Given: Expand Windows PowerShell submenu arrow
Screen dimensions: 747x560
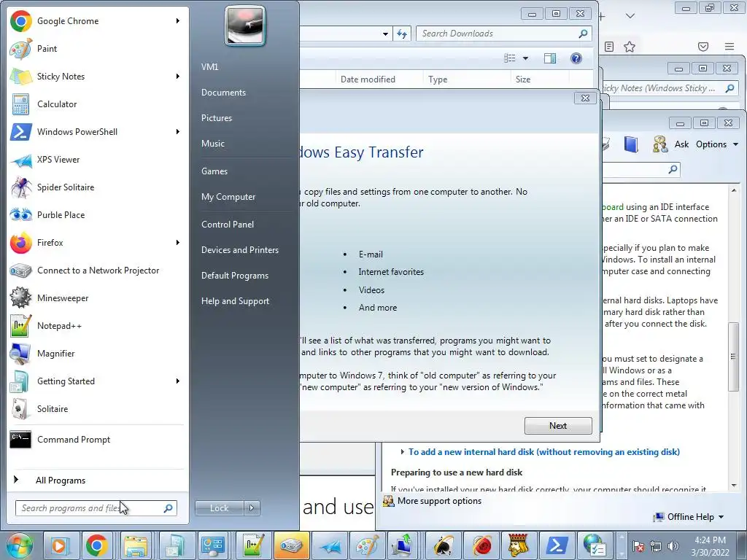Looking at the screenshot, I should [x=178, y=131].
